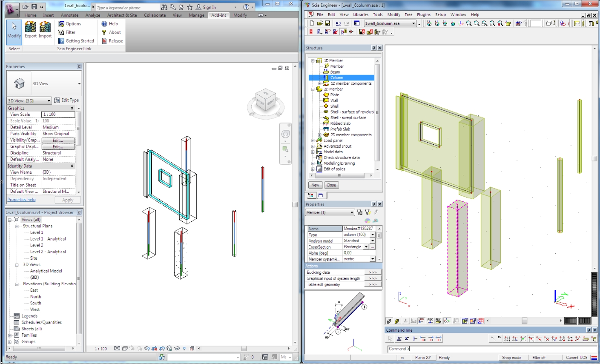The width and height of the screenshot is (600, 364).
Task: Open Getting Started in Revit ribbon
Action: pyautogui.click(x=76, y=41)
